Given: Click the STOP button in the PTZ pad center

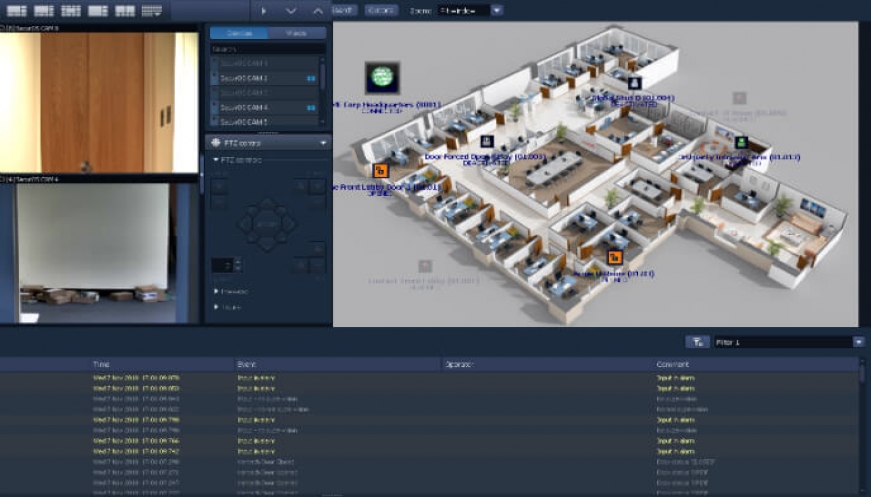Looking at the screenshot, I should click(x=267, y=224).
